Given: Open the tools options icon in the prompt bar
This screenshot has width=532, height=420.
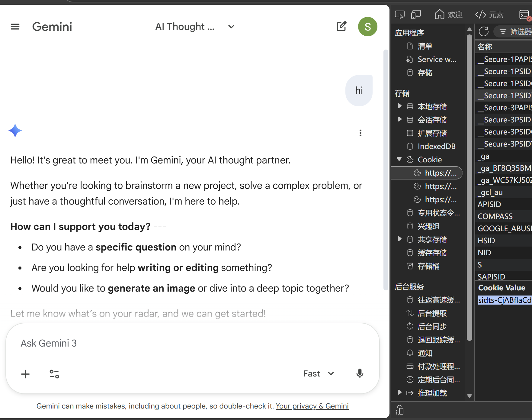Looking at the screenshot, I should coord(54,374).
